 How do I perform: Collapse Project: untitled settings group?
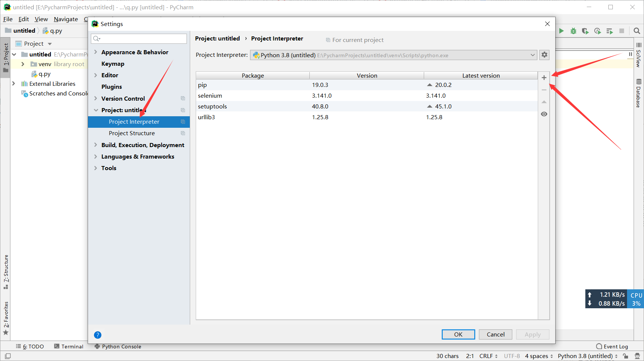pyautogui.click(x=96, y=110)
